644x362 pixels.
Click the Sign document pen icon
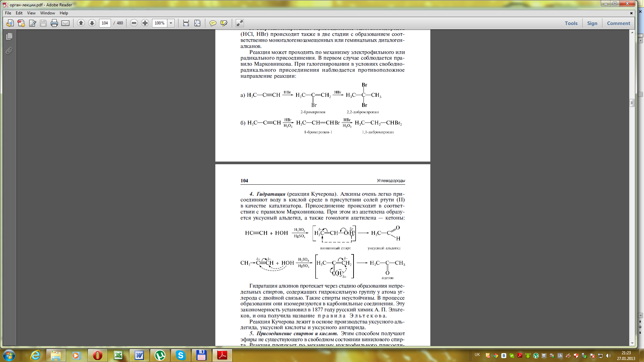coord(33,23)
